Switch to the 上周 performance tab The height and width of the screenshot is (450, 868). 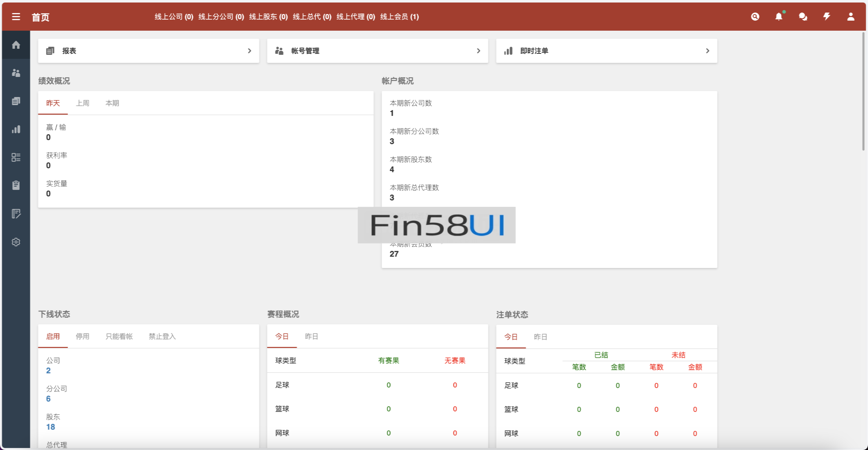(x=83, y=103)
